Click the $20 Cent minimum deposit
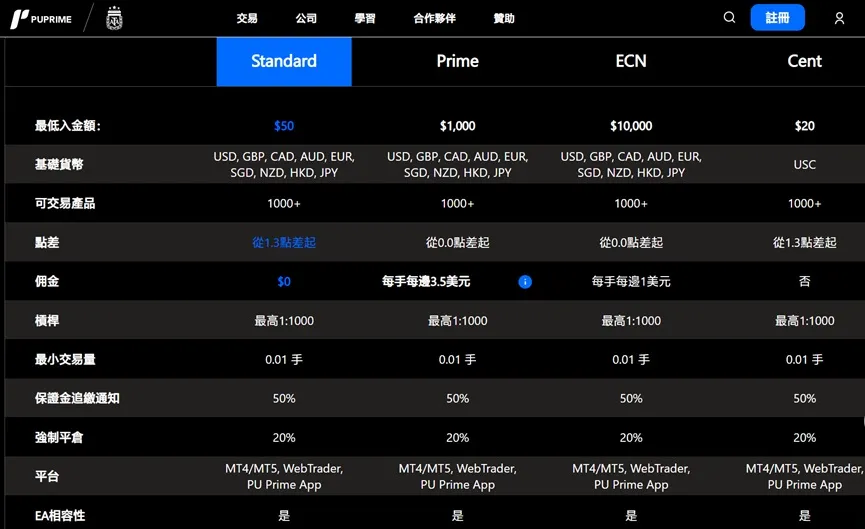 tap(804, 126)
